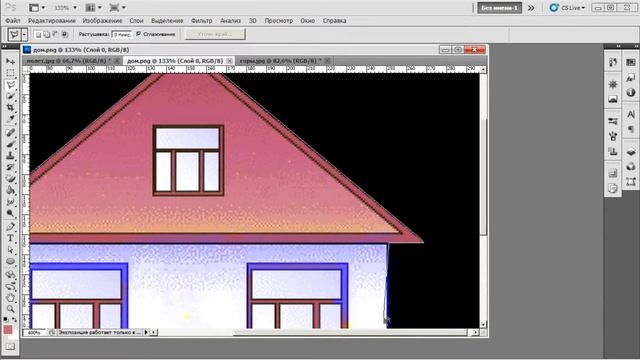Screen dimensions: 640x360
Task: Select the Eyedropper tool
Action: [x=11, y=119]
